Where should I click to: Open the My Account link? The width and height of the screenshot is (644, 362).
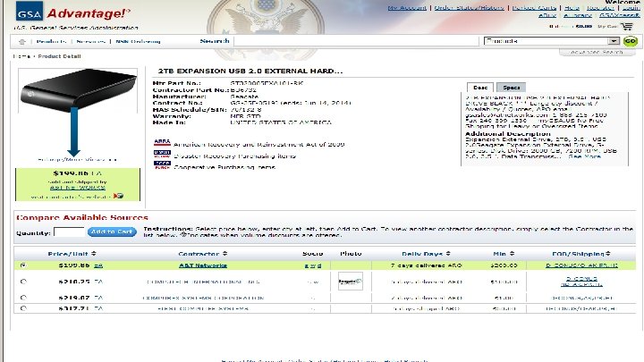coord(407,8)
